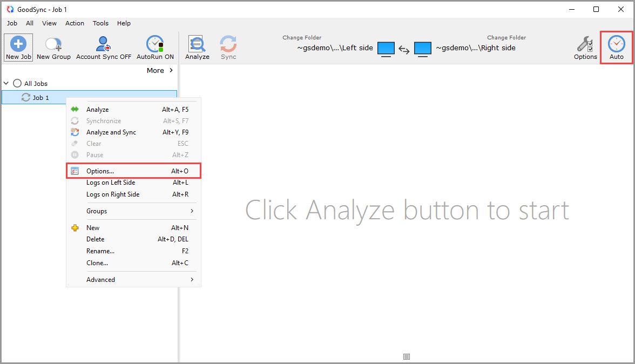Click the Sync toolbar icon
The image size is (635, 364).
click(x=228, y=46)
